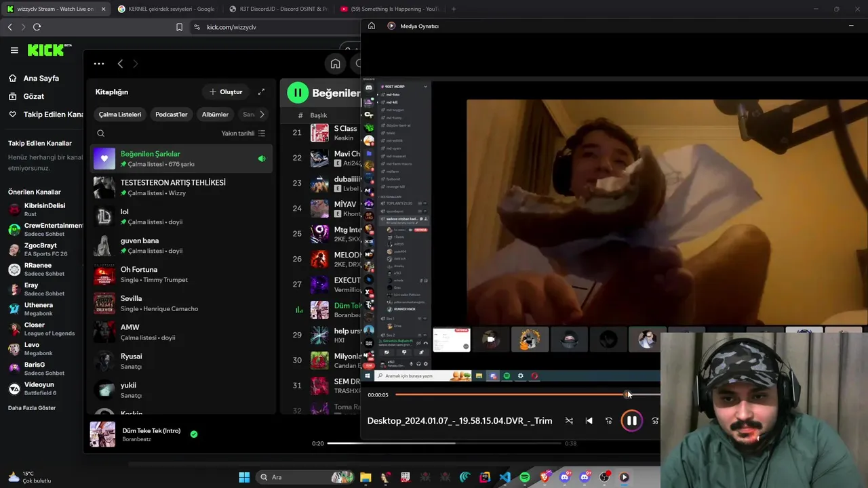Open the Yakın tarihli sort dropdown
This screenshot has height=488, width=868.
point(243,134)
